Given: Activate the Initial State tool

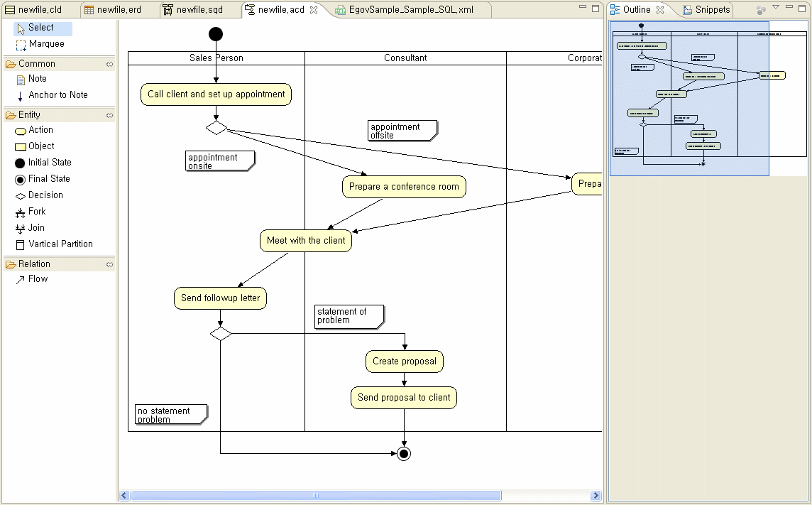Looking at the screenshot, I should pyautogui.click(x=49, y=162).
